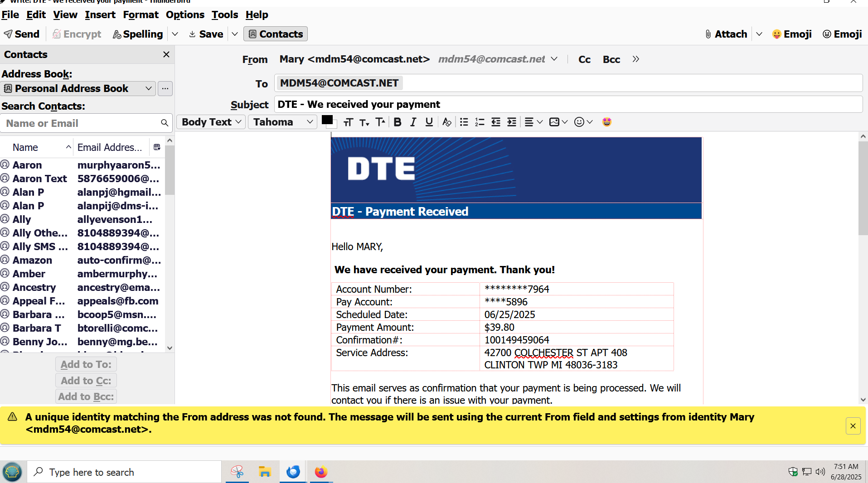868x483 pixels.
Task: Open the Tahoma font dropdown
Action: [x=283, y=122]
